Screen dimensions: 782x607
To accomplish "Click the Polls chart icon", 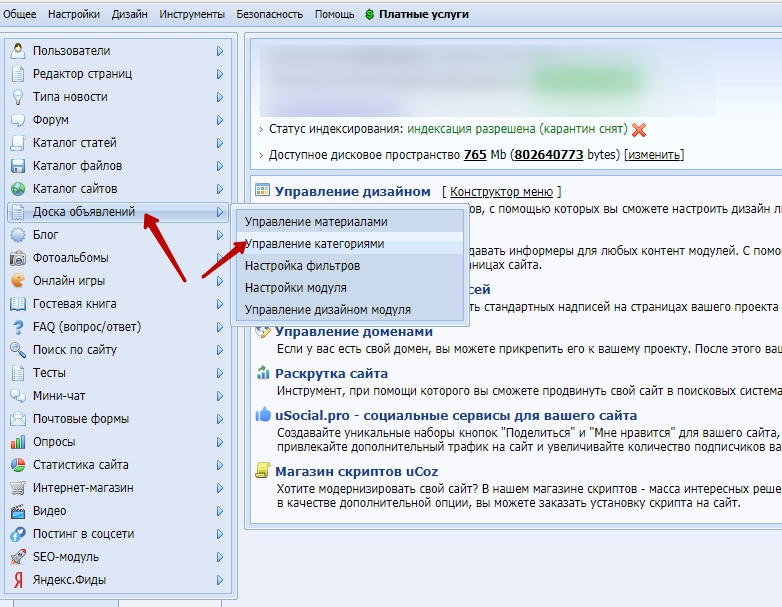I will [x=18, y=442].
